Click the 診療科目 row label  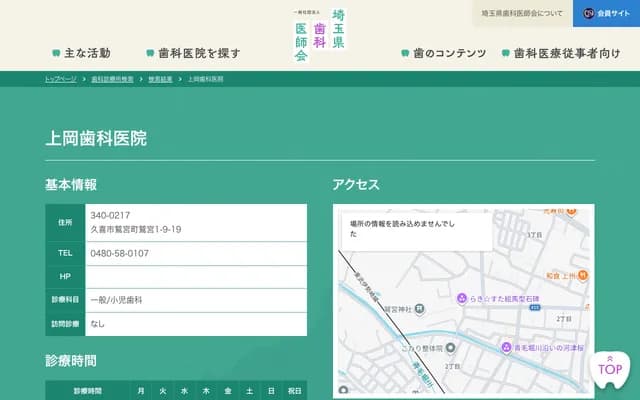click(x=65, y=300)
